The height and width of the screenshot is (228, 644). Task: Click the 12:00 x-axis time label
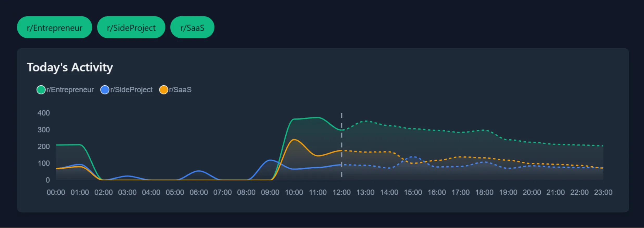click(x=342, y=192)
